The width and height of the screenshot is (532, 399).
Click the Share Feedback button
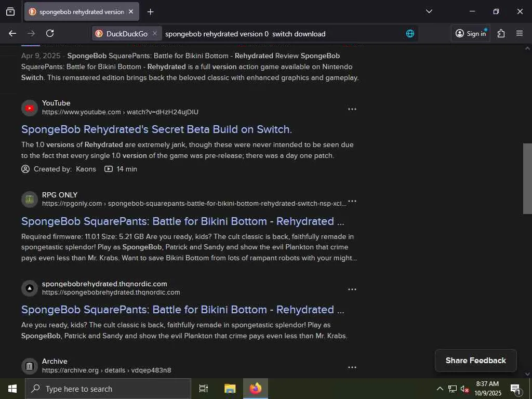click(x=476, y=361)
